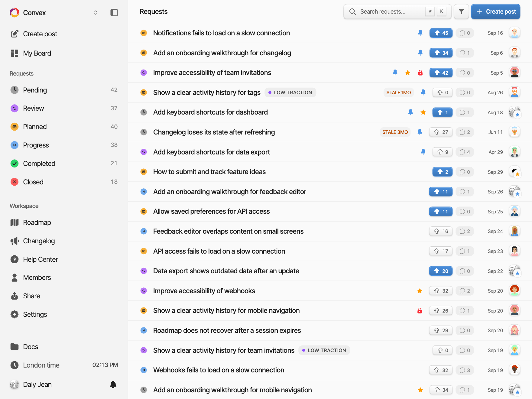Click the Search requests field
This screenshot has height=399, width=532.
point(397,11)
